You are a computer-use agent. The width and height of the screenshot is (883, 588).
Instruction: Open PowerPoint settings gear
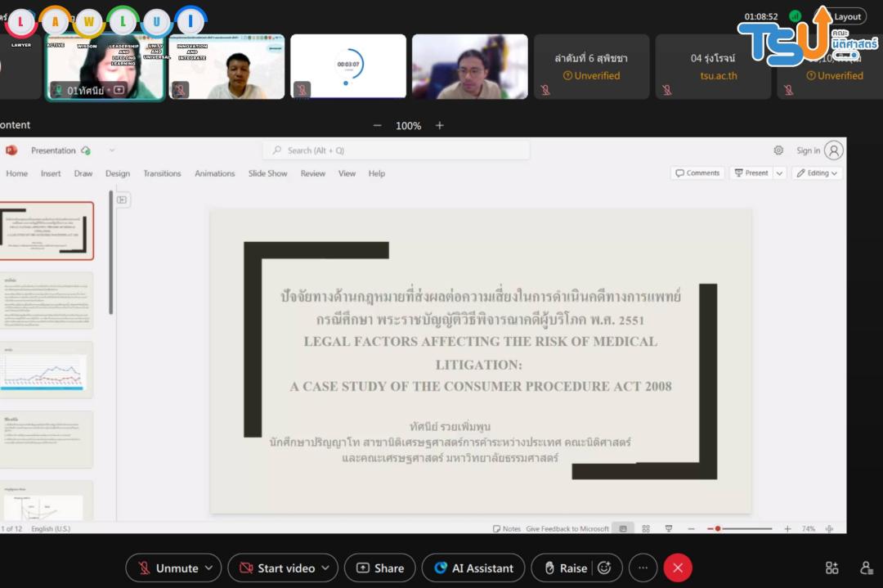[x=778, y=150]
